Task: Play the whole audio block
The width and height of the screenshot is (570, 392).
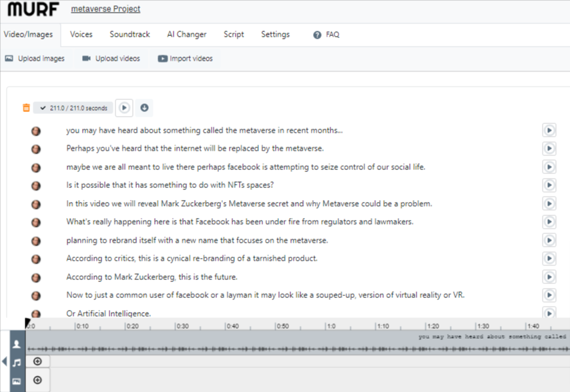Action: coord(124,108)
